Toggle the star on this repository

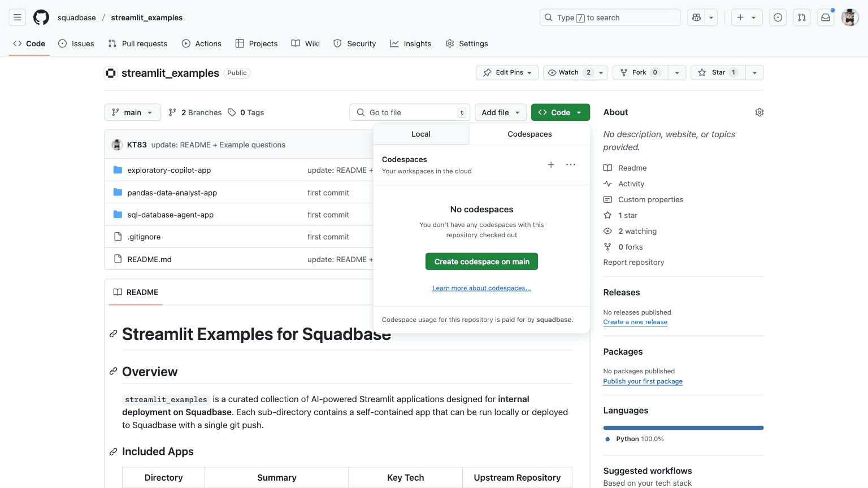pos(717,72)
